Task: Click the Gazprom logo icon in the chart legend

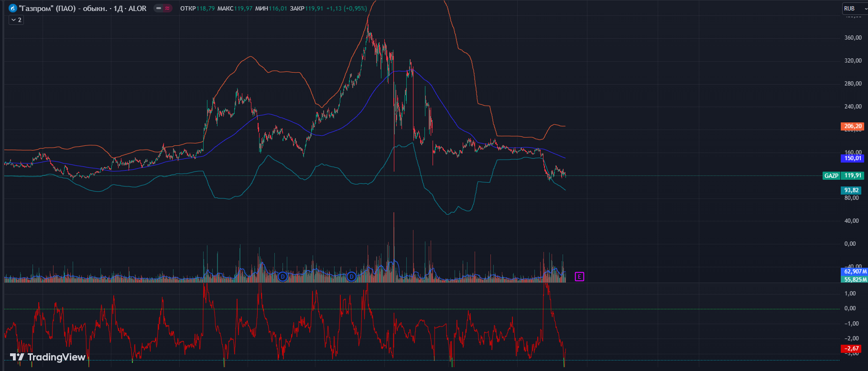Action: click(13, 9)
